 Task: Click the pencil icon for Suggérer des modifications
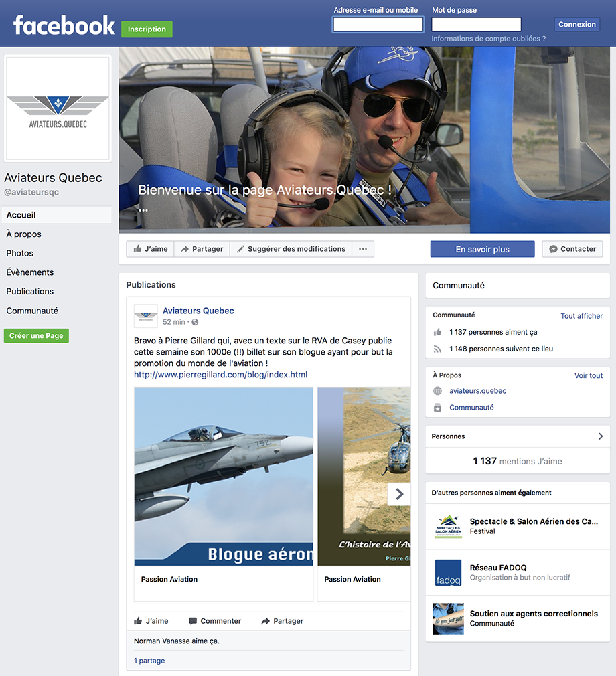click(x=240, y=249)
